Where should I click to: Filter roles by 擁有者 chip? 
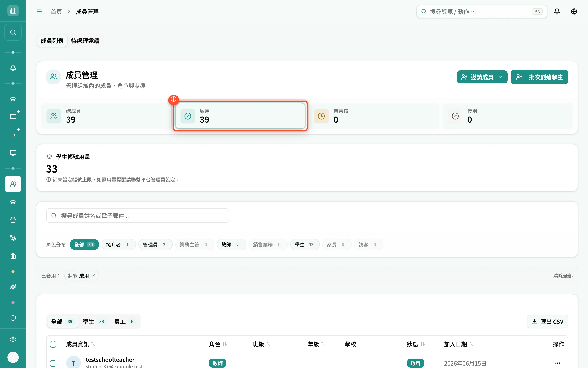(x=119, y=245)
